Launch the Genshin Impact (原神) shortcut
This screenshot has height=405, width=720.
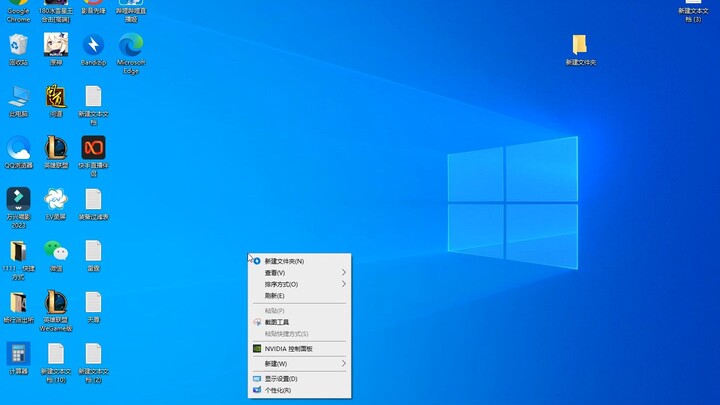[x=56, y=49]
